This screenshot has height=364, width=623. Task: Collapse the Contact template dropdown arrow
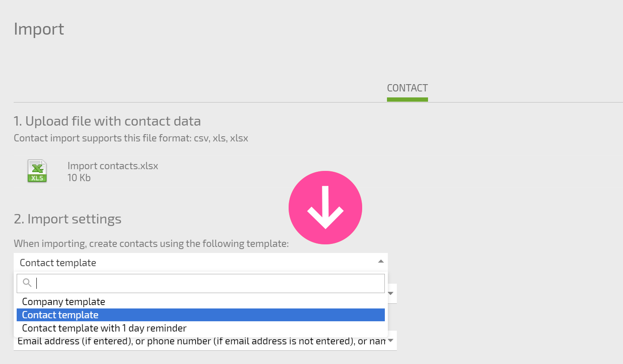pos(381,261)
